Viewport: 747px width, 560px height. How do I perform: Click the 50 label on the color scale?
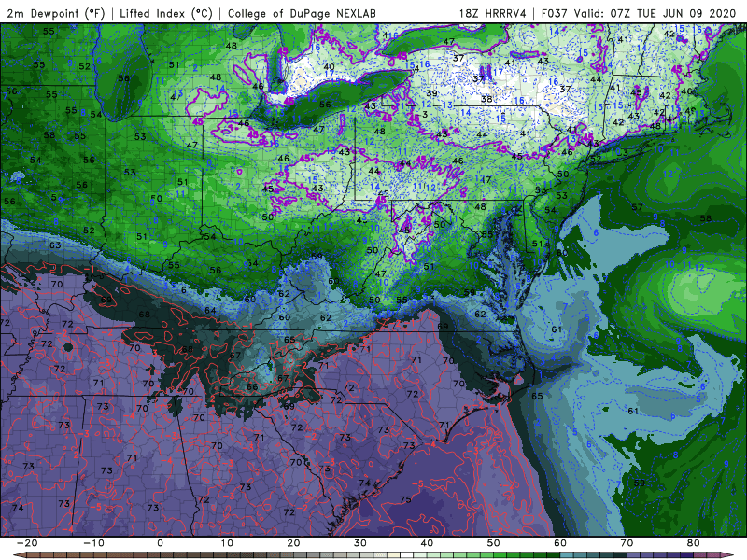coord(494,543)
